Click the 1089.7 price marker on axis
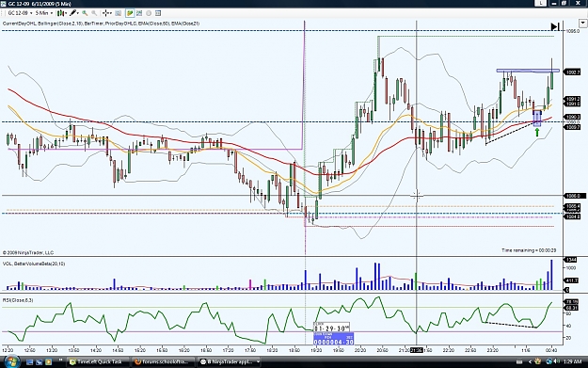This screenshot has height=368, width=588. click(x=573, y=127)
